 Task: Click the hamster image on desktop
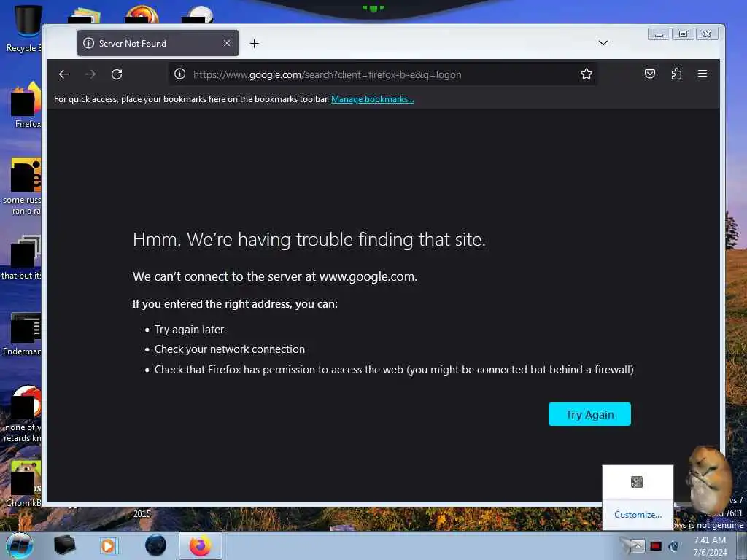click(708, 480)
